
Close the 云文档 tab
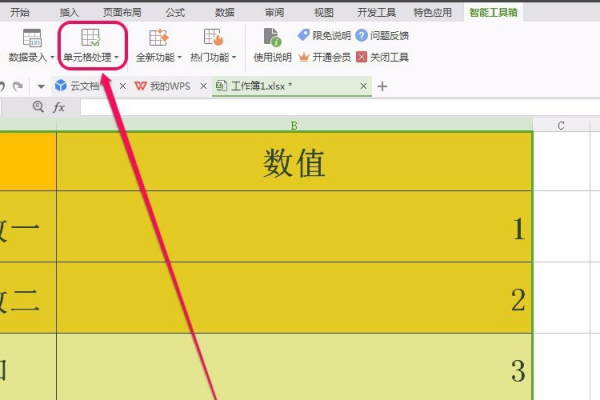coord(122,86)
